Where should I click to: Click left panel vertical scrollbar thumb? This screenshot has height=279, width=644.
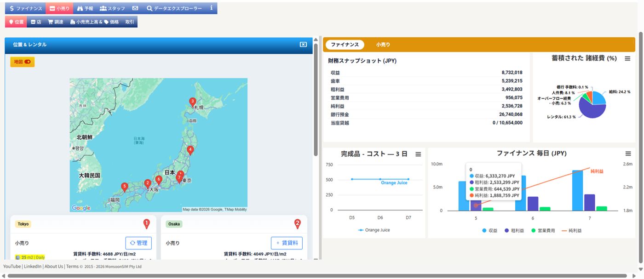coord(316,99)
